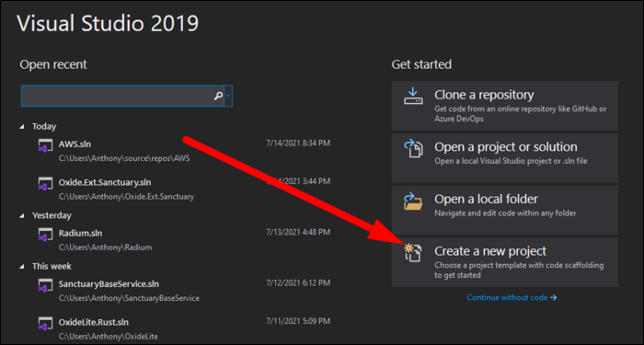The image size is (644, 345).
Task: Click the SanctuaryBaseService.sln solution icon
Action: [x=45, y=286]
